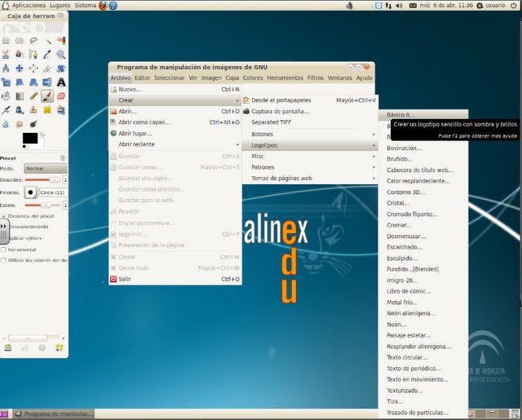
Task: Pick the 'Cromar...' logo script
Action: pos(422,225)
